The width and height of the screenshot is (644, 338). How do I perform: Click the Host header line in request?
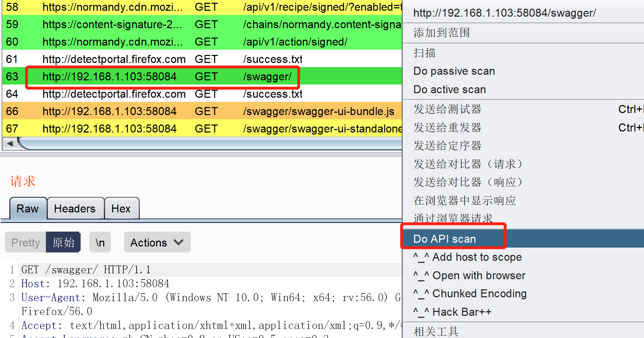96,284
